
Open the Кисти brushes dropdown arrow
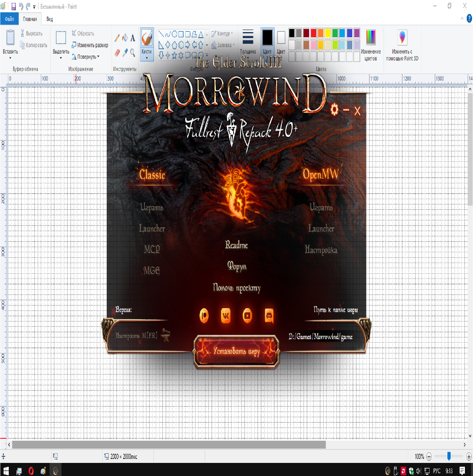pyautogui.click(x=147, y=58)
